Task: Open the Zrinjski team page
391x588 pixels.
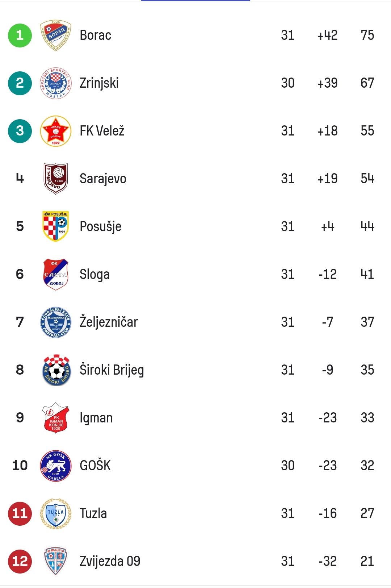Action: [99, 83]
